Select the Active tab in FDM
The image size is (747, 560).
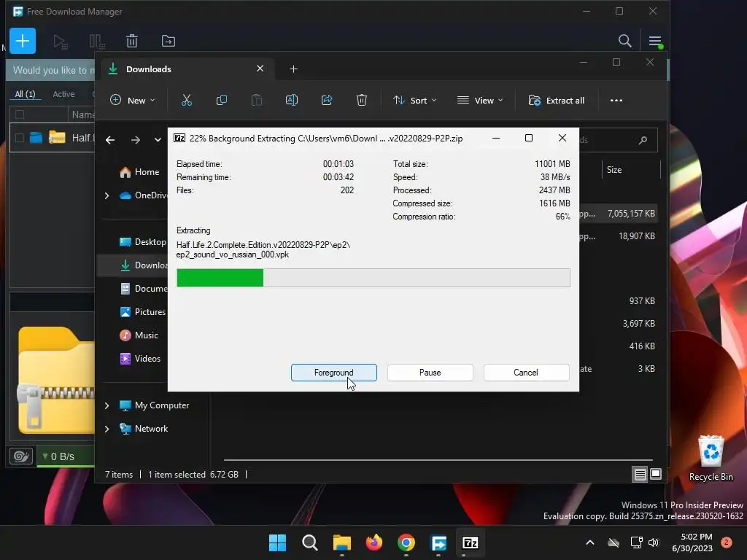pyautogui.click(x=63, y=94)
